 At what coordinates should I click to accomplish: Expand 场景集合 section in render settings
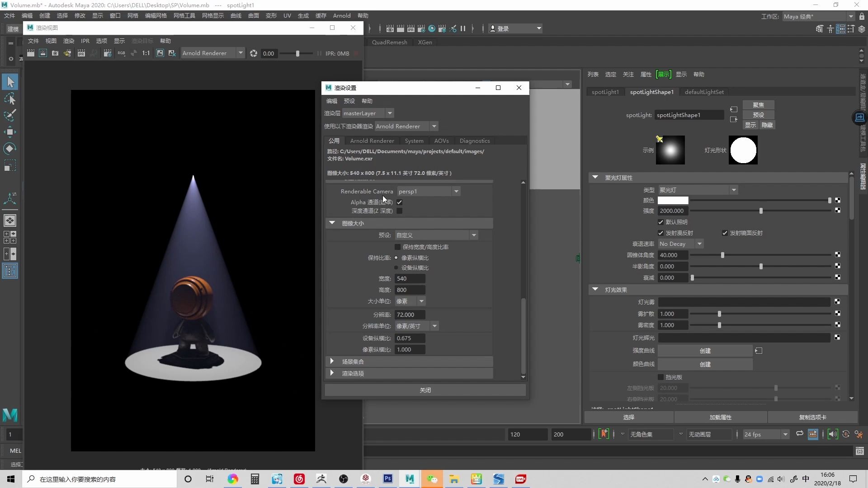(331, 361)
